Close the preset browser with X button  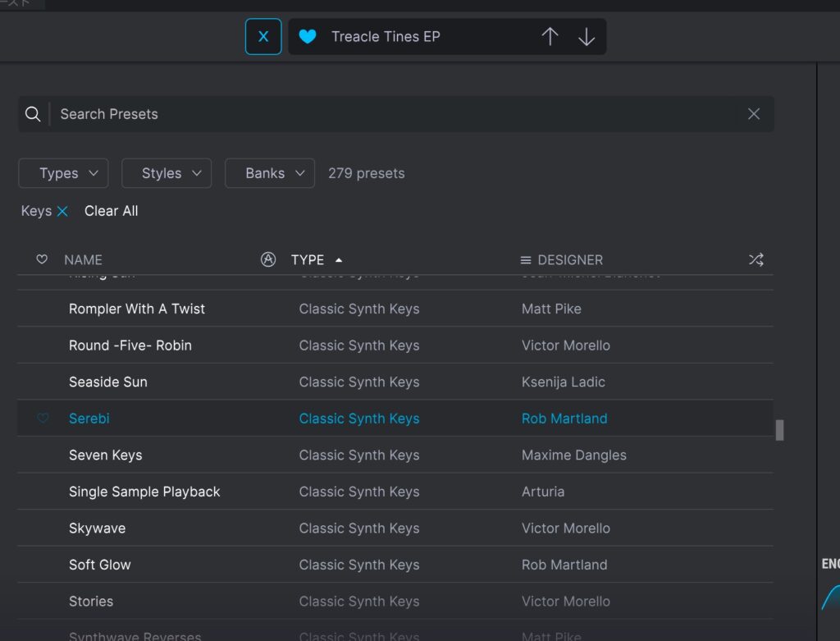(x=263, y=37)
